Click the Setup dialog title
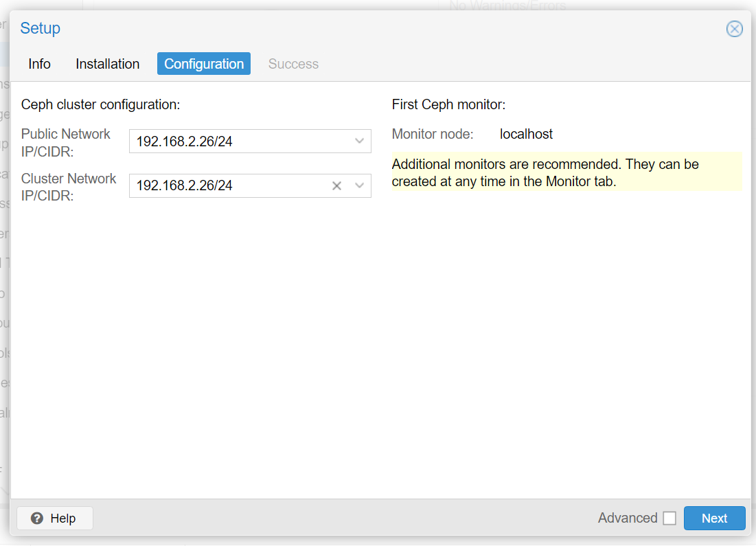The height and width of the screenshot is (546, 756). click(40, 28)
